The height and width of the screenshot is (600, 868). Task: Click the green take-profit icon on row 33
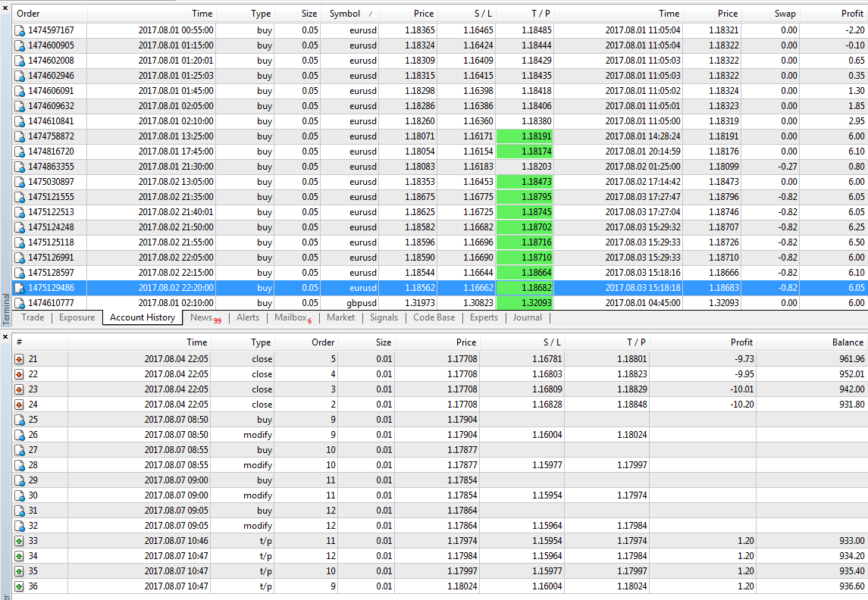20,541
